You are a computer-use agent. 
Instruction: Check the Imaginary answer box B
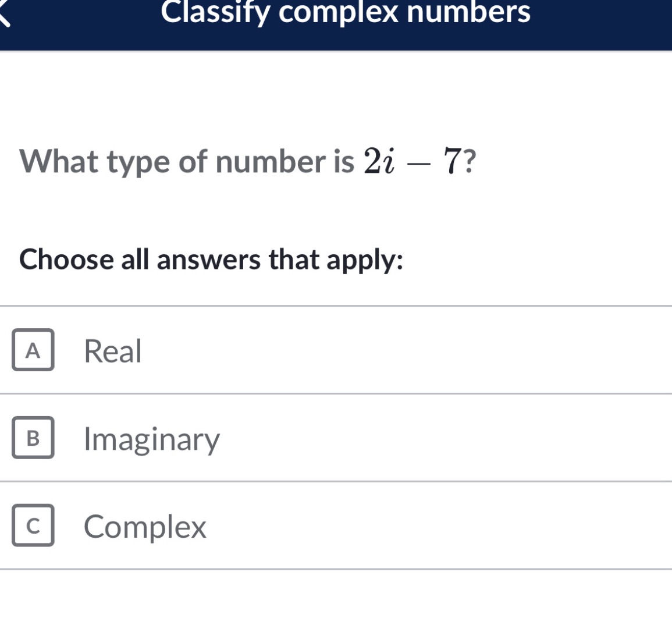point(32,438)
